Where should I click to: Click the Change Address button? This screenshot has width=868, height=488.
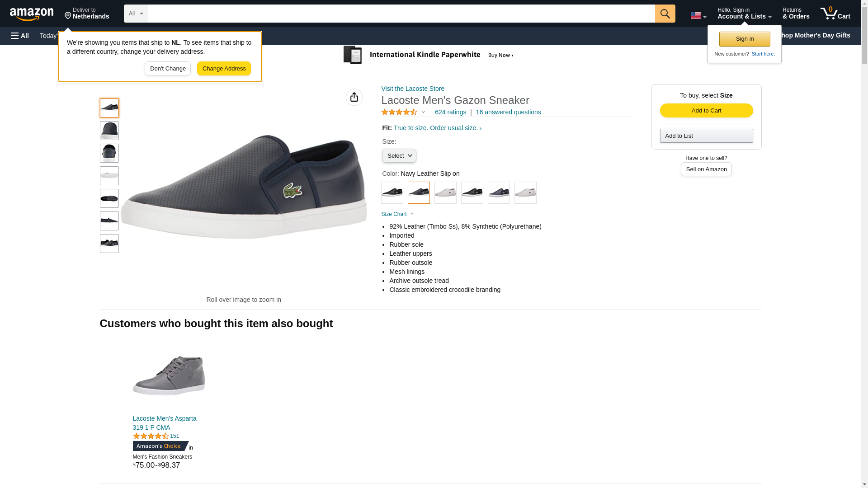[224, 69]
